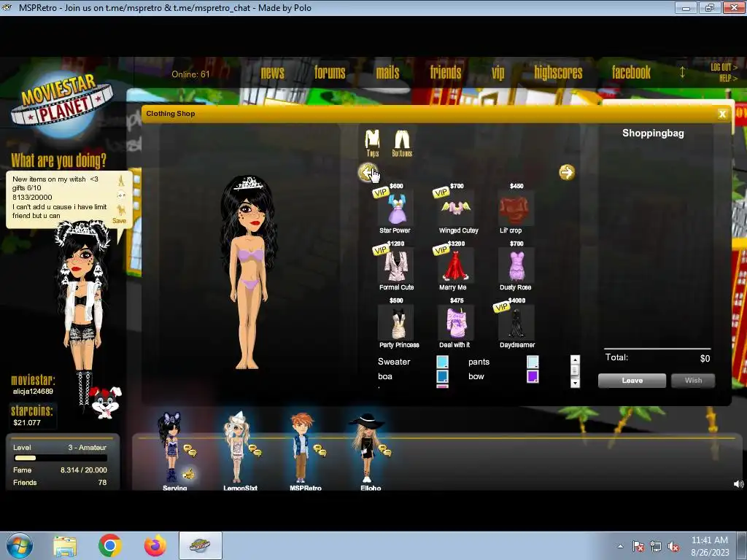
Task: Select the Bottoms clothing category icon
Action: 402,143
